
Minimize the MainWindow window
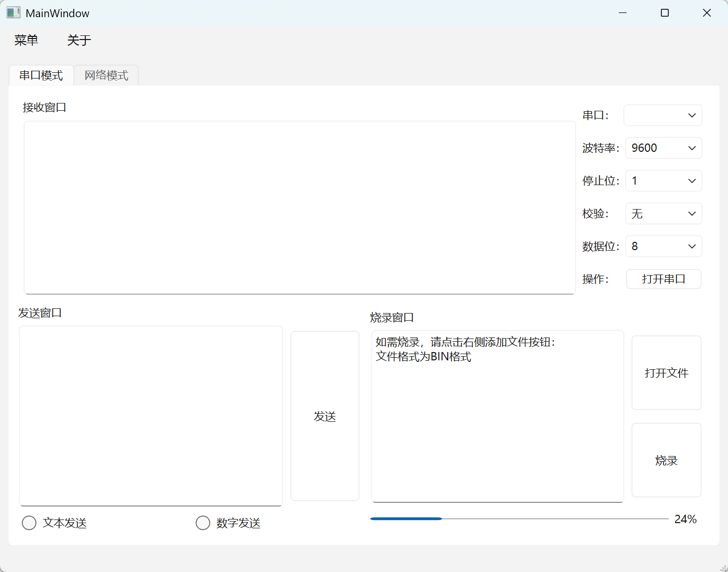click(623, 13)
